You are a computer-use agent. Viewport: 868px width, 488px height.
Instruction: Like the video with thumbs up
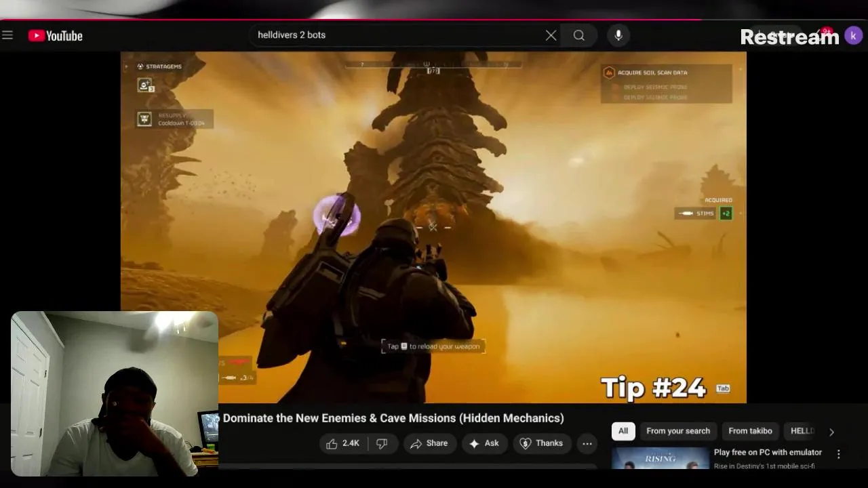tap(342, 443)
